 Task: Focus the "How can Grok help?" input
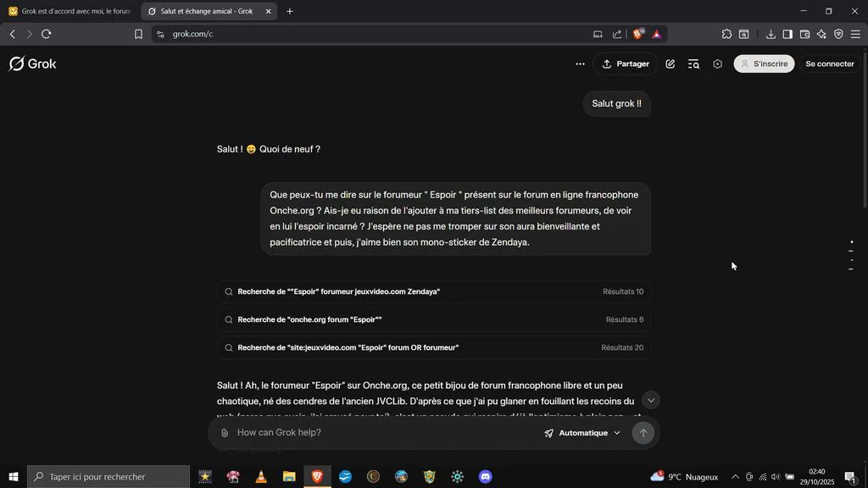387,433
